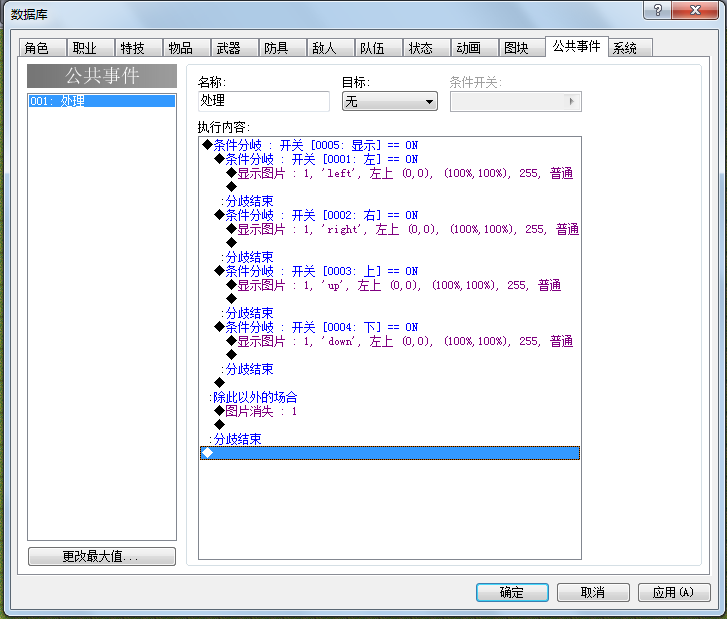Go to the 敌人 tab

331,48
